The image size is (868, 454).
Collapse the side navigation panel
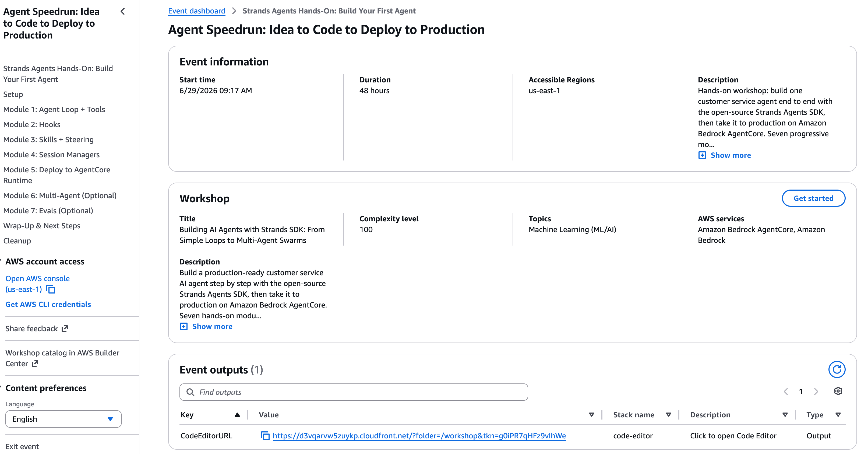click(x=123, y=12)
